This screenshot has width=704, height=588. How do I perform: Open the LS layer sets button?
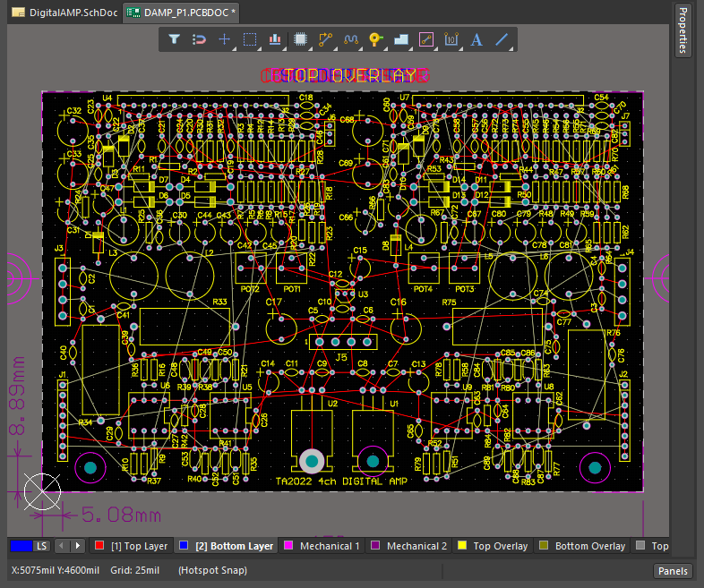click(41, 546)
